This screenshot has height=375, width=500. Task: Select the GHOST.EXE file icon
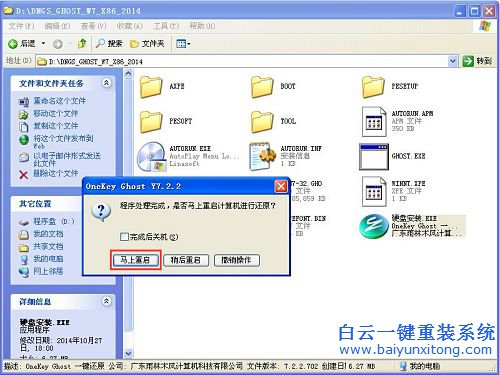click(374, 157)
